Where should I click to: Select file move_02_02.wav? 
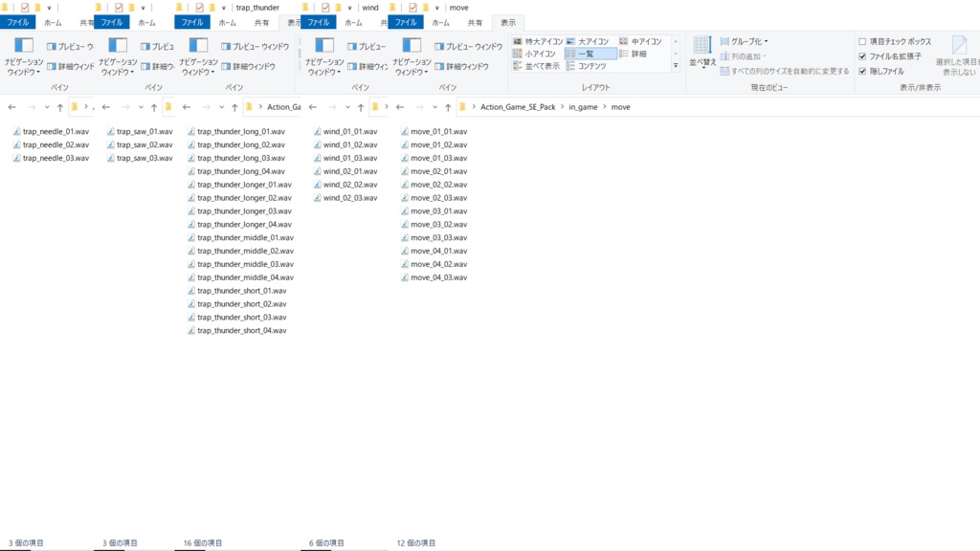[x=434, y=185]
